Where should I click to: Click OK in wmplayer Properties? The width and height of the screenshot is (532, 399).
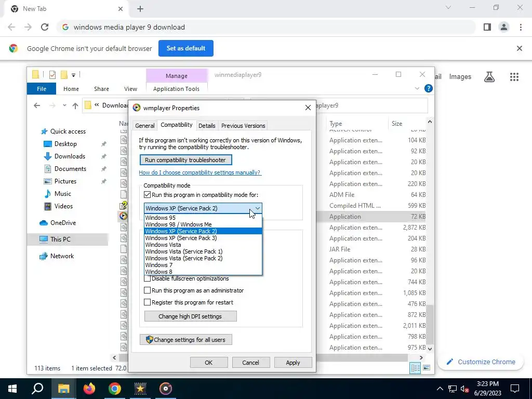pos(209,362)
